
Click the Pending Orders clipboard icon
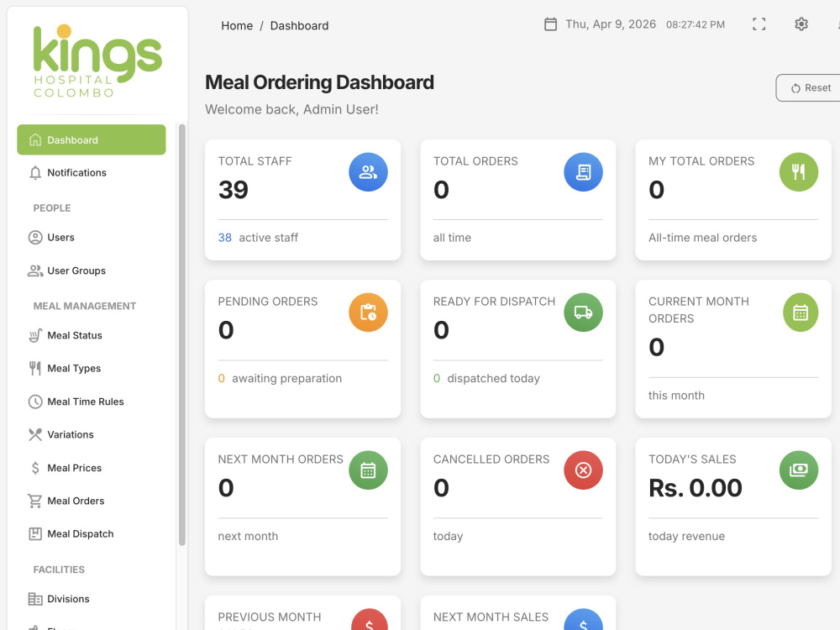tap(368, 312)
